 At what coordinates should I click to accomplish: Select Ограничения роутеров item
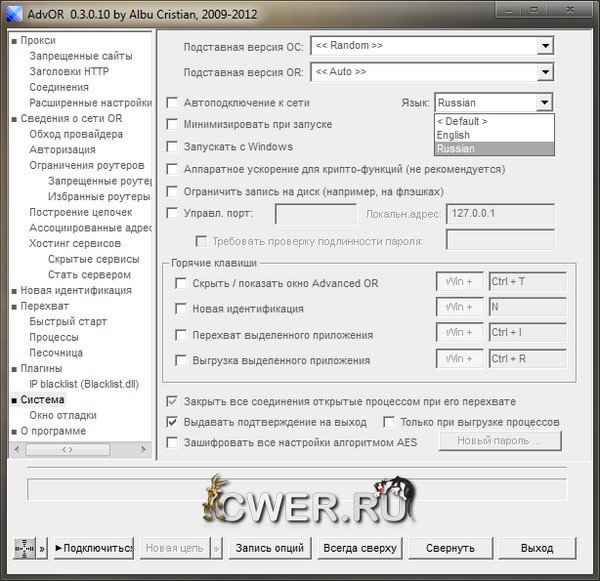pyautogui.click(x=86, y=165)
